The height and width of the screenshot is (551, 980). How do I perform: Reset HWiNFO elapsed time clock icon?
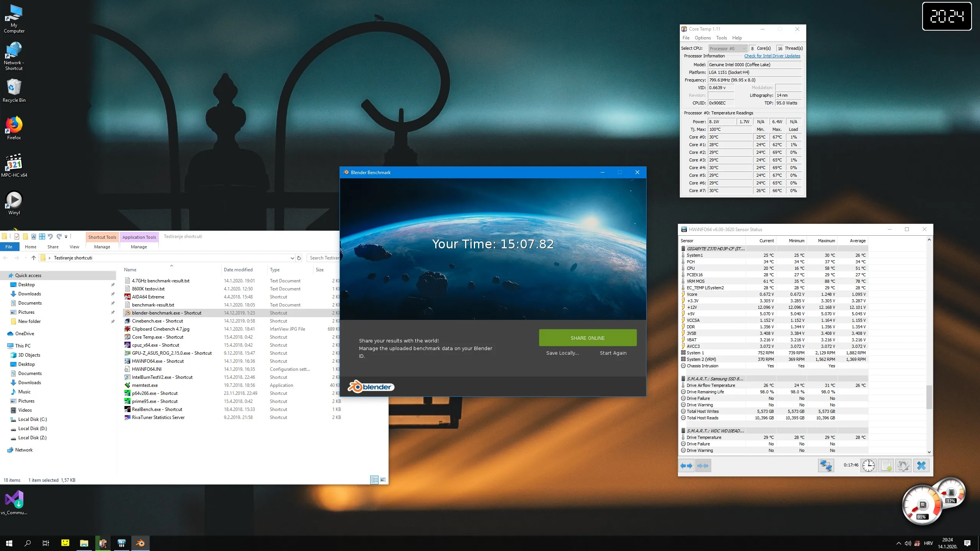click(x=868, y=466)
